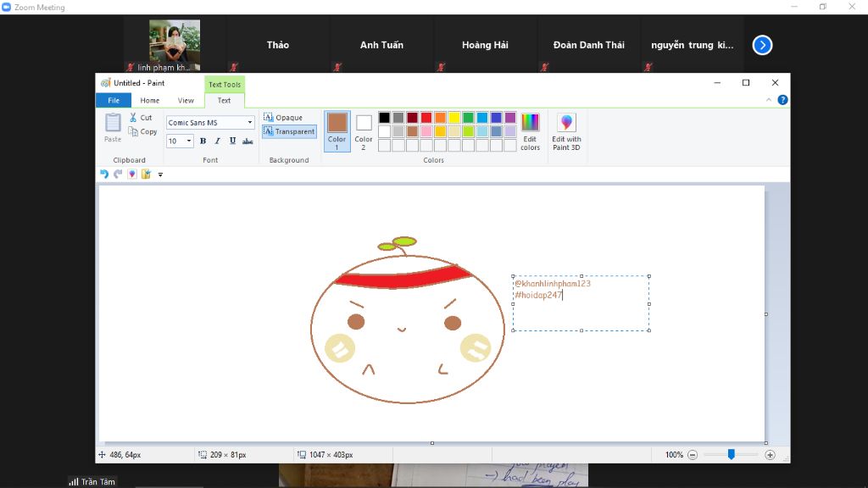Open Edit with Paint 3D
868x488 pixels.
[566, 131]
